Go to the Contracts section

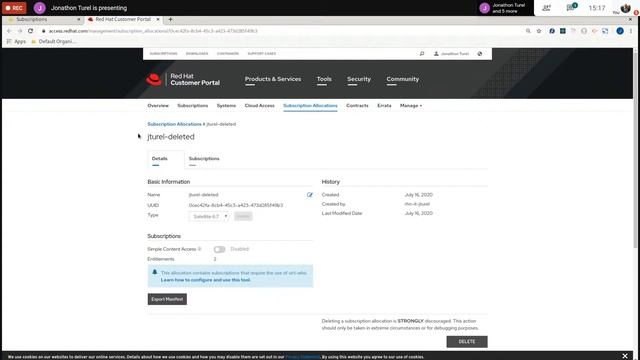[x=357, y=106]
